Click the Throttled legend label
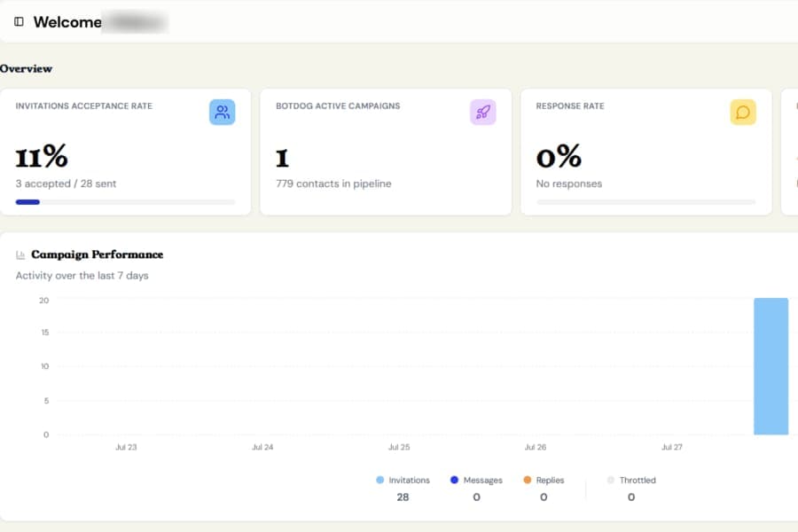 tap(638, 480)
